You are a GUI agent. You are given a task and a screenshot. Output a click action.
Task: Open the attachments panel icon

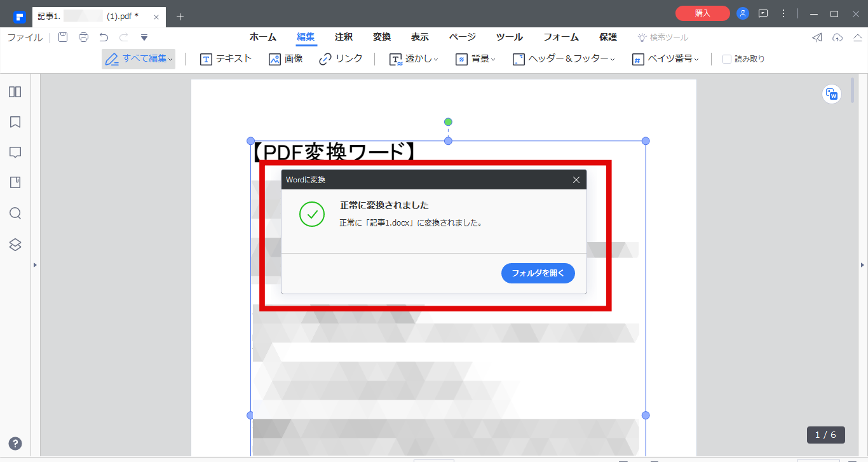15,183
